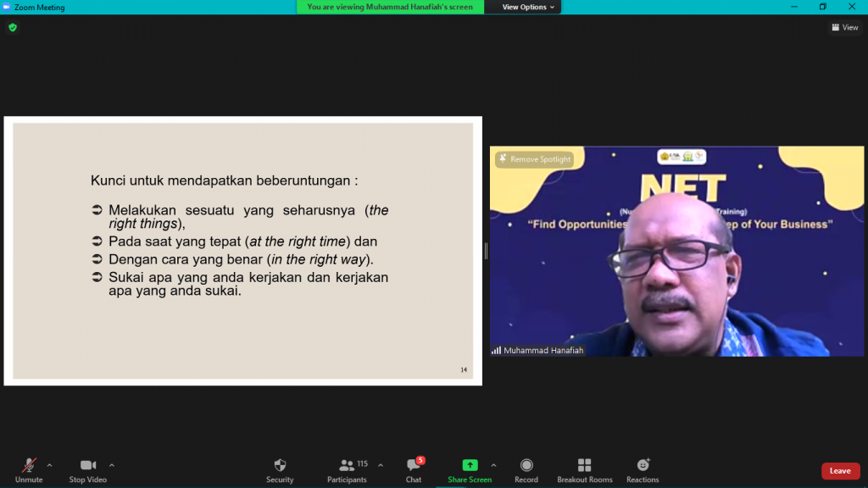Image resolution: width=868 pixels, height=488 pixels.
Task: Open Breakout Rooms
Action: tap(584, 469)
